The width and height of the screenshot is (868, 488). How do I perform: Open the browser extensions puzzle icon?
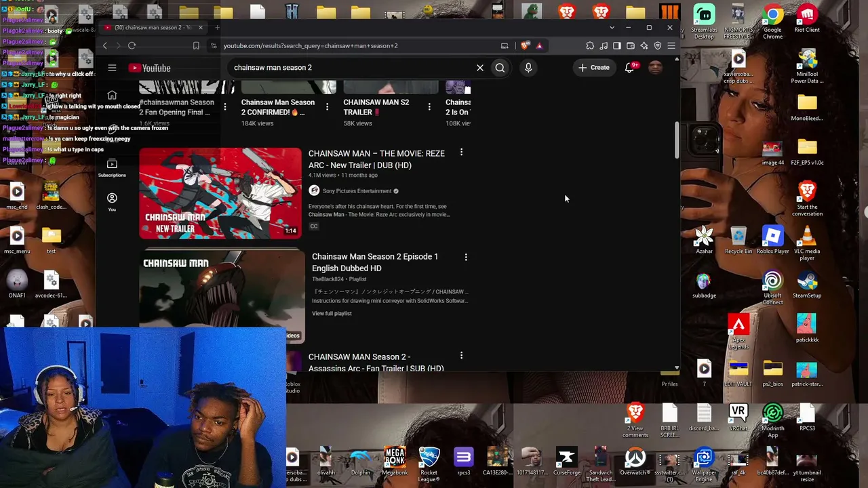point(590,46)
